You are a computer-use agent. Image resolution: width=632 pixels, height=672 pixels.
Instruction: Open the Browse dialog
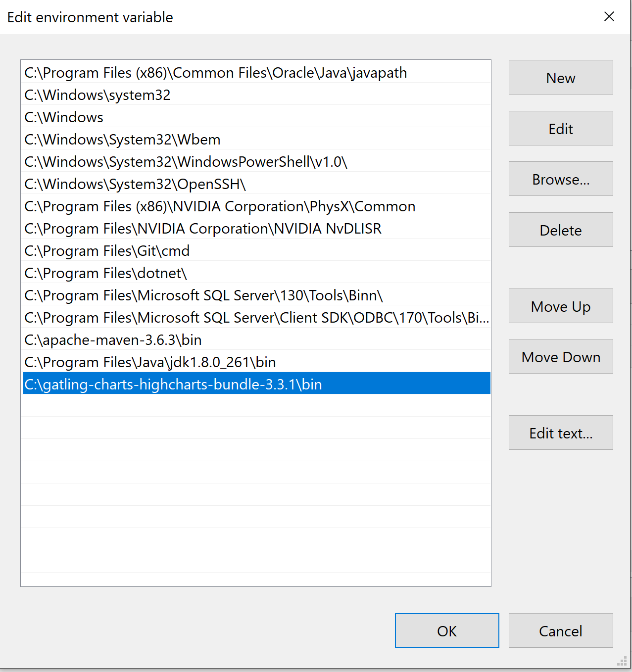(560, 179)
